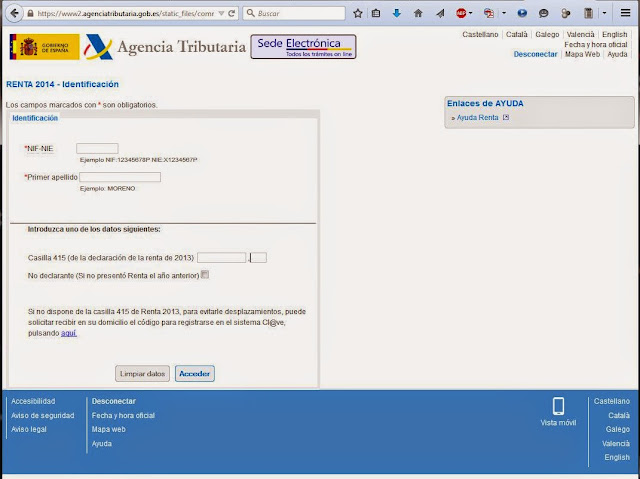Viewport: 640px width, 479px height.
Task: Click the padlock site security icon
Action: (30, 13)
